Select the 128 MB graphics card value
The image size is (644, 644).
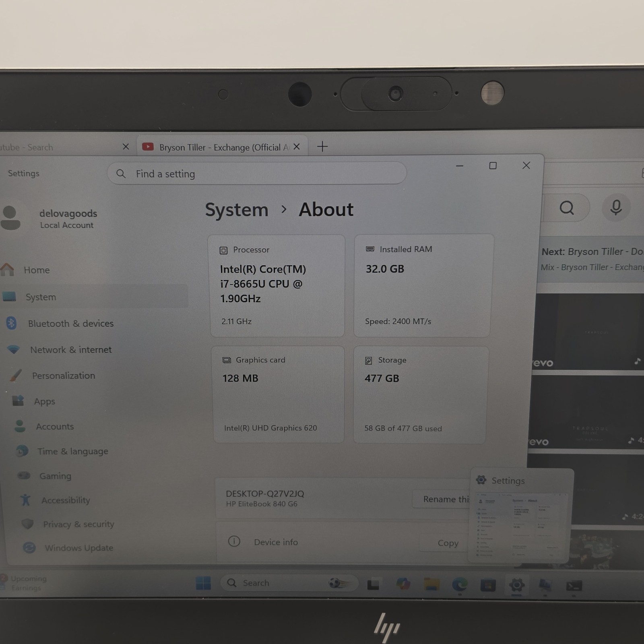(x=240, y=378)
